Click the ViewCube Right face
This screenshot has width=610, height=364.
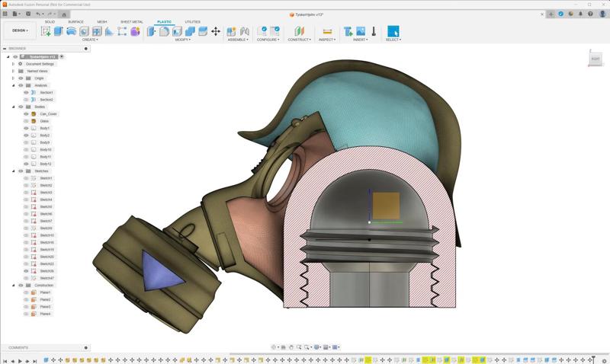pos(595,59)
